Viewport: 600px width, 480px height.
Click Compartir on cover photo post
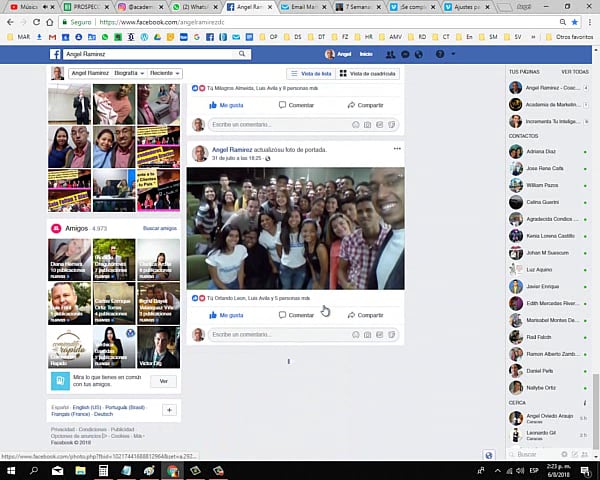365,315
